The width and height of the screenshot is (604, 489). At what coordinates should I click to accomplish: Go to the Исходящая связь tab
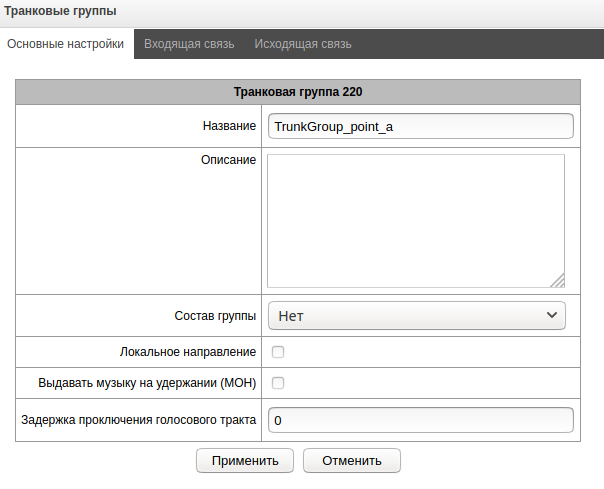click(302, 44)
